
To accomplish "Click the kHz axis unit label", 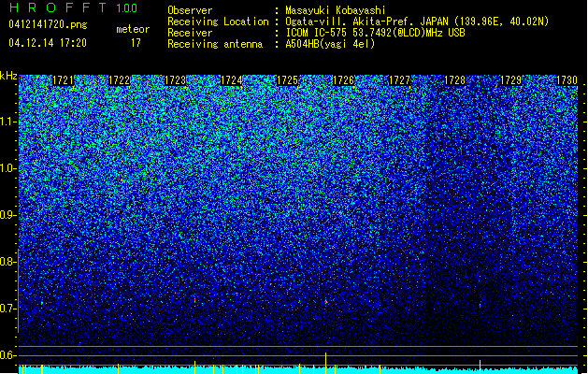I will point(8,76).
